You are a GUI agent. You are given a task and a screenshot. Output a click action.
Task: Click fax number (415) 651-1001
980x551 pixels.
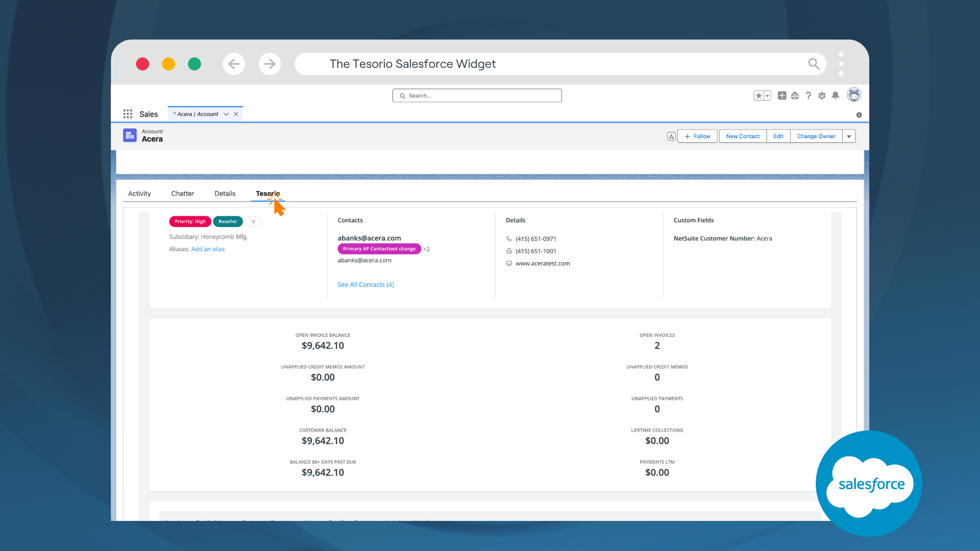tap(536, 251)
